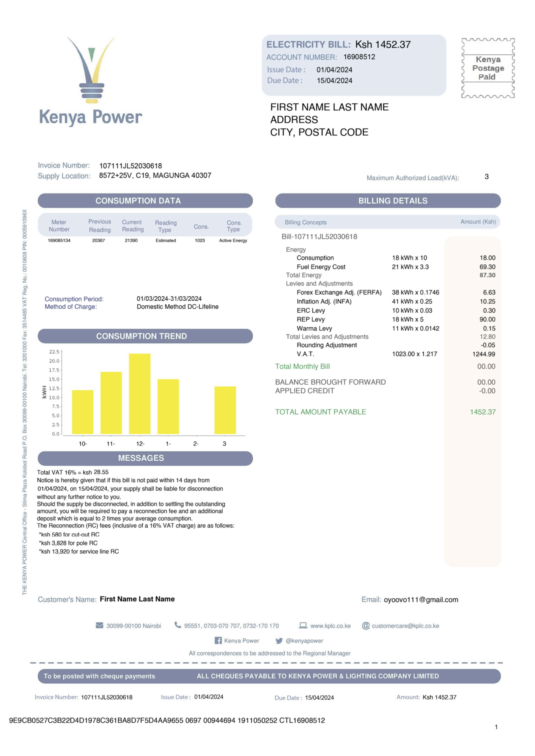The image size is (535, 756).
Task: Click the green Total Amount Payable value
Action: (482, 412)
